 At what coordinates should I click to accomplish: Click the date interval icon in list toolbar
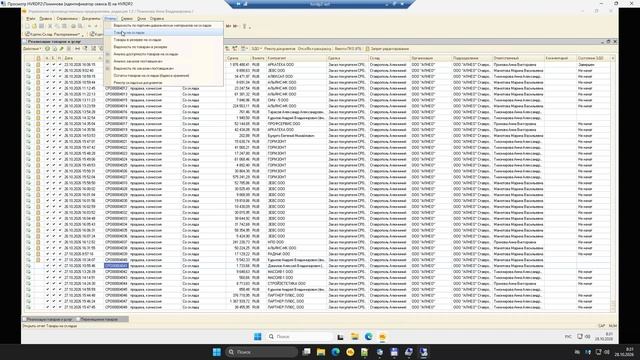point(78,49)
